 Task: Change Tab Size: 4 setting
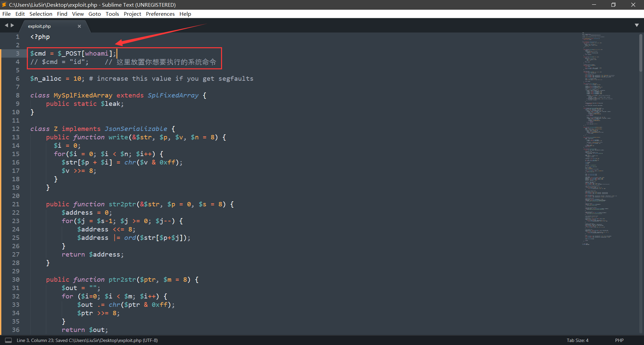click(578, 340)
